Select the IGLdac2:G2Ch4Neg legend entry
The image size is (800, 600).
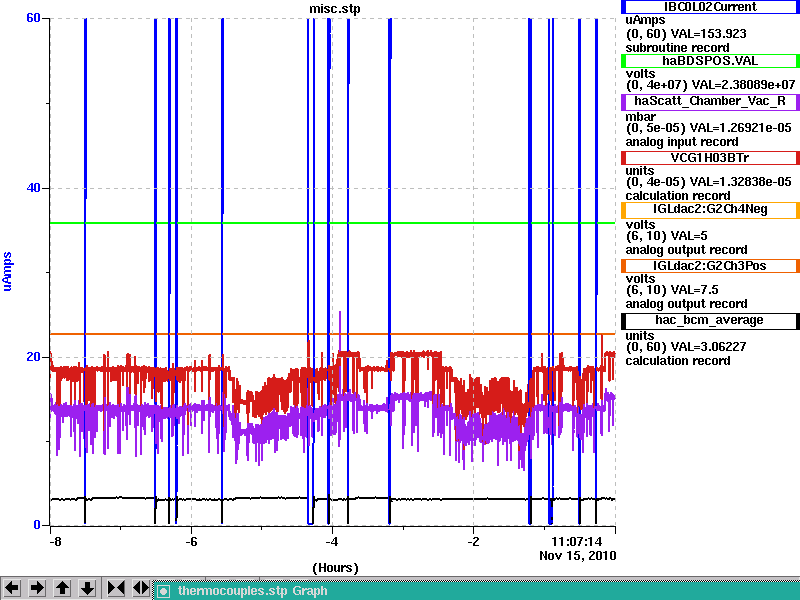[710, 210]
